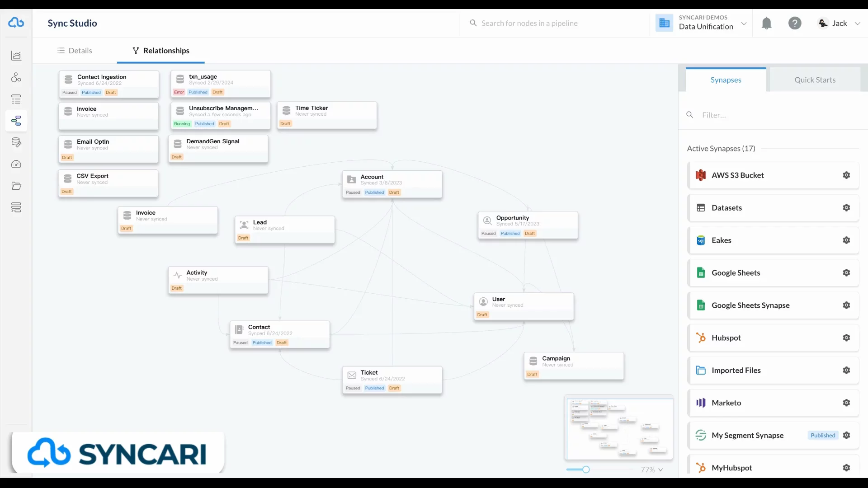
Task: Click the notifications bell icon
Action: point(766,23)
